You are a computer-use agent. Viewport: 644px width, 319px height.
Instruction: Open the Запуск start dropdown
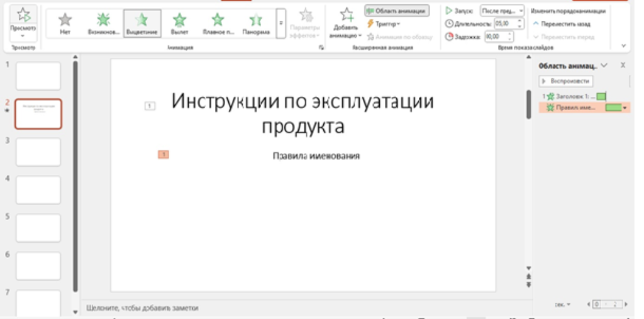pos(502,11)
